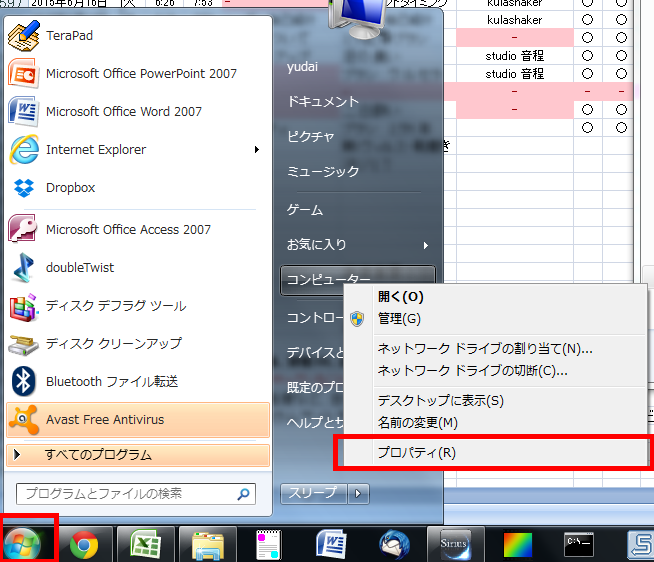This screenshot has width=654, height=562.
Task: Click コンピューター in Start menu
Action: [329, 278]
